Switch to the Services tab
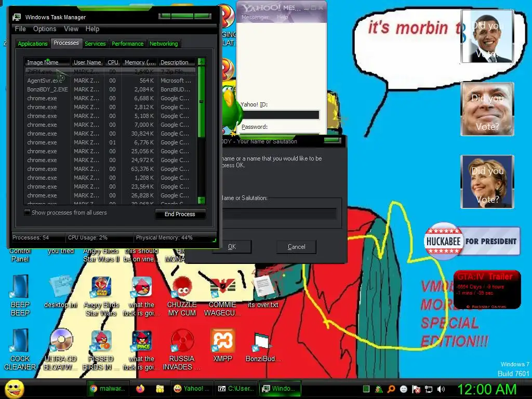Image resolution: width=532 pixels, height=399 pixels. (x=95, y=44)
